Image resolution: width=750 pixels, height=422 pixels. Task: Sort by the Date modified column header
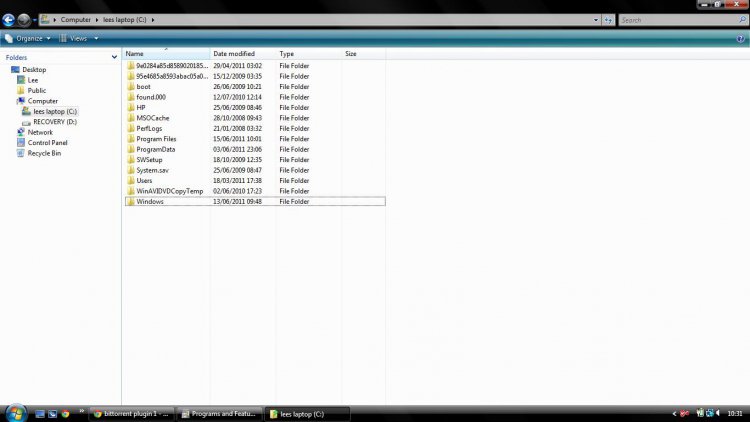(243, 54)
